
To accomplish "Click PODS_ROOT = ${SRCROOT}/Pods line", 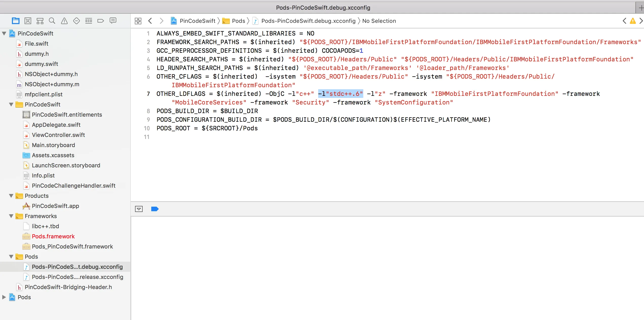I will coord(207,128).
